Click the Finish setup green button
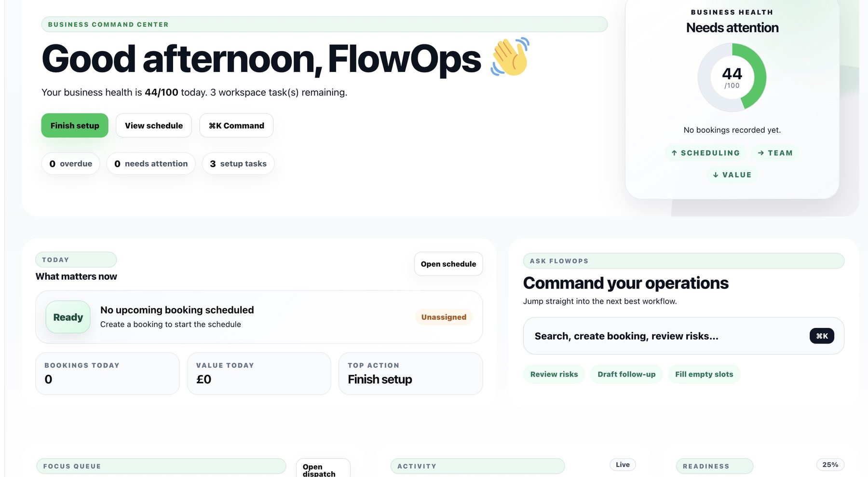The height and width of the screenshot is (477, 868). [x=75, y=125]
